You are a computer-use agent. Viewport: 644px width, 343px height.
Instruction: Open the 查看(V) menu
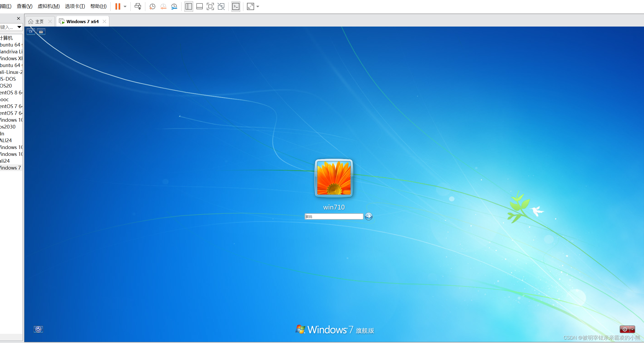coord(24,6)
